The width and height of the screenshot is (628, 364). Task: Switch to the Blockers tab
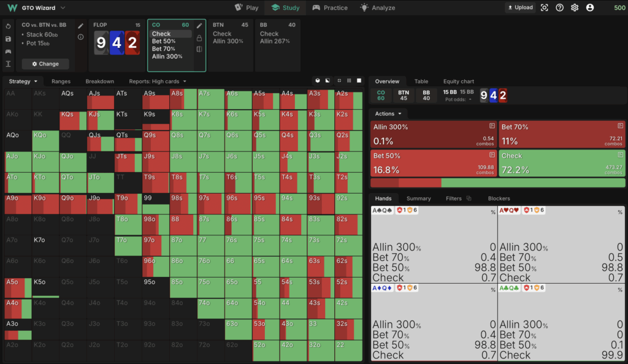pyautogui.click(x=499, y=199)
